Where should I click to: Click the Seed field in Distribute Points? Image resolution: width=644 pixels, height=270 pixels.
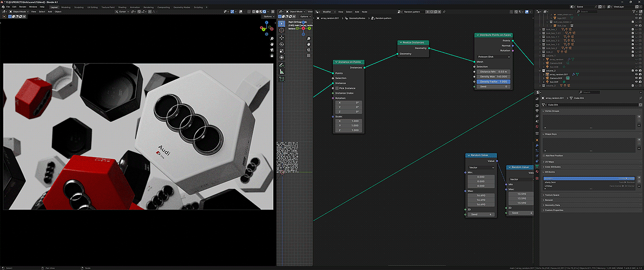493,87
